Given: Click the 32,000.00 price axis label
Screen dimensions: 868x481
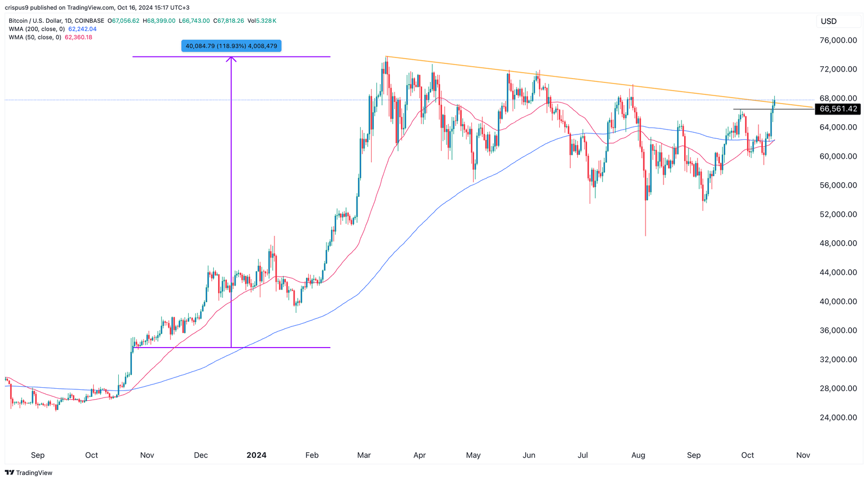Looking at the screenshot, I should point(838,360).
